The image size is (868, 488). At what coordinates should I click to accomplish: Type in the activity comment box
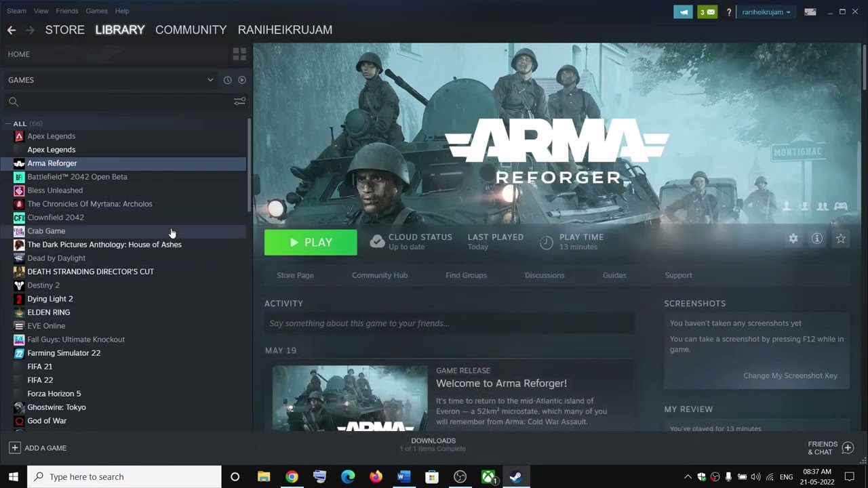tap(449, 323)
